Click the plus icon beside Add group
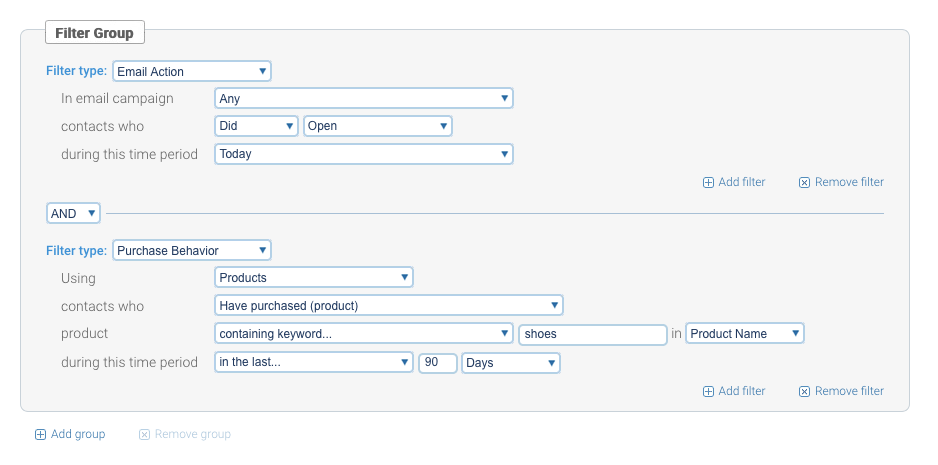 (40, 435)
